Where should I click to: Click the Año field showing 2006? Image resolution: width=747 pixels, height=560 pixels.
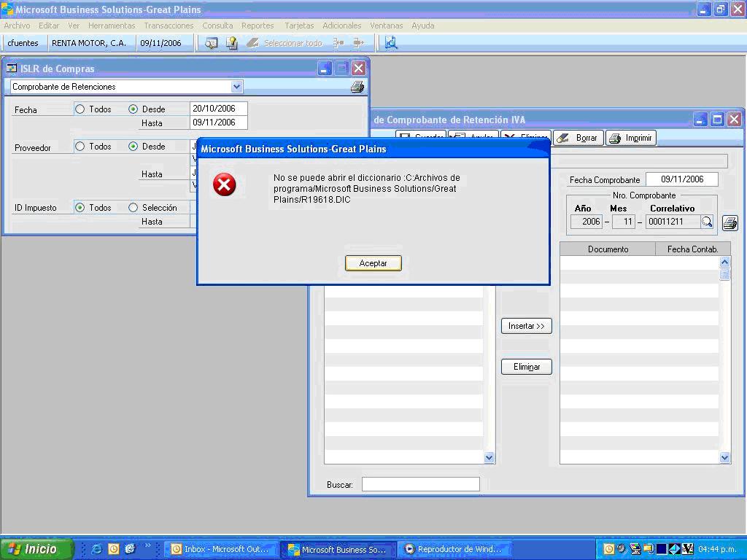pyautogui.click(x=587, y=222)
